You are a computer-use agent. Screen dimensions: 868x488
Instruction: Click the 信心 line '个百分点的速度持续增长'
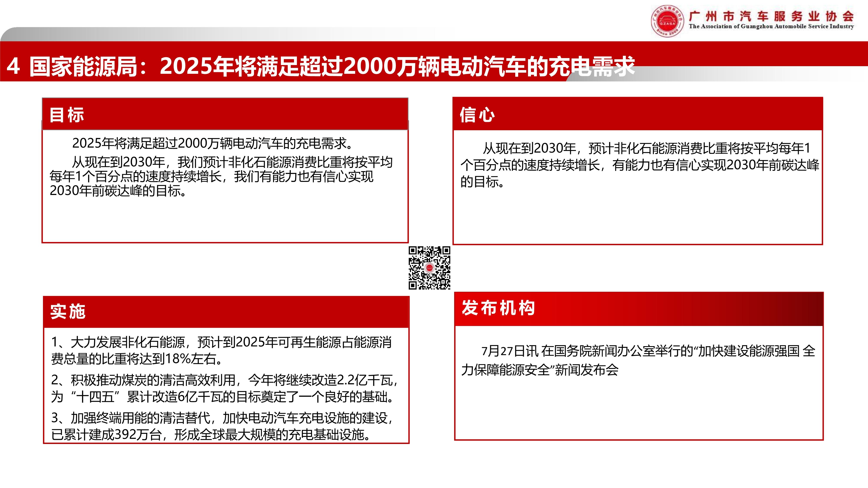639,165
